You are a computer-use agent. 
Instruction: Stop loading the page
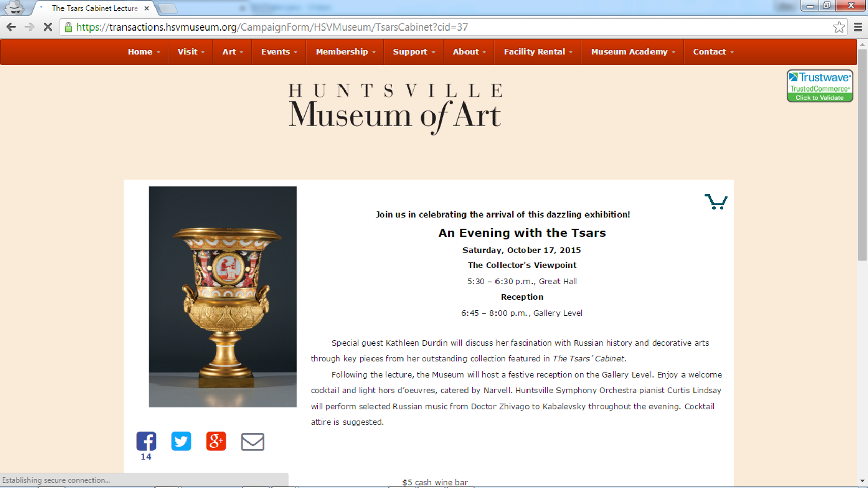(48, 27)
